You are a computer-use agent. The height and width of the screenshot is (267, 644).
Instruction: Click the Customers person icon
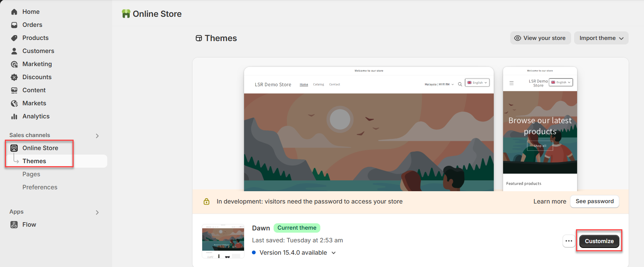coord(14,51)
